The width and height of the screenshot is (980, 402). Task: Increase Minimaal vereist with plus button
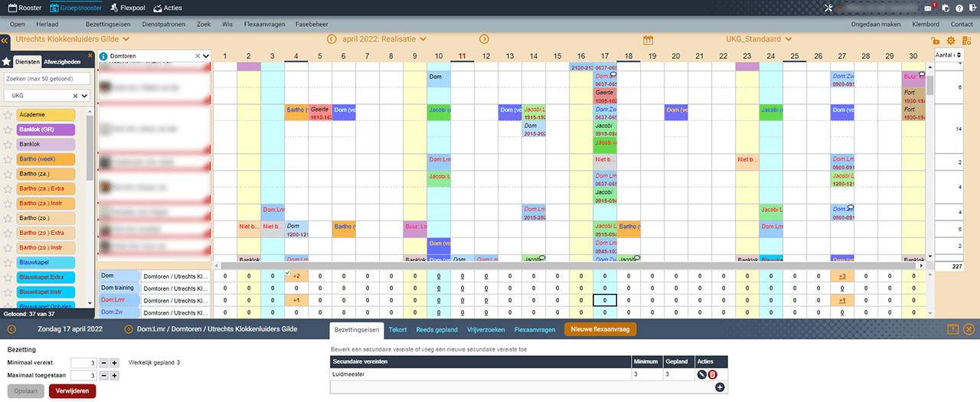[x=114, y=362]
